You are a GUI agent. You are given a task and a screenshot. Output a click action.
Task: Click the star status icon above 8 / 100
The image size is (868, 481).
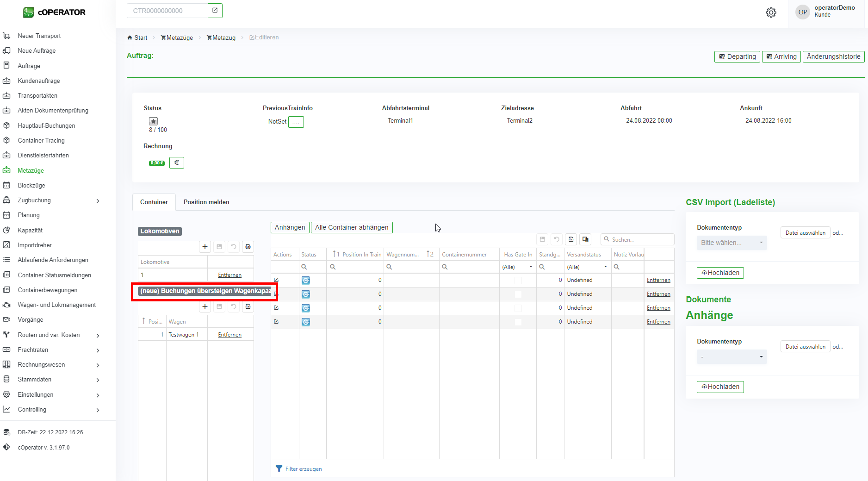153,121
